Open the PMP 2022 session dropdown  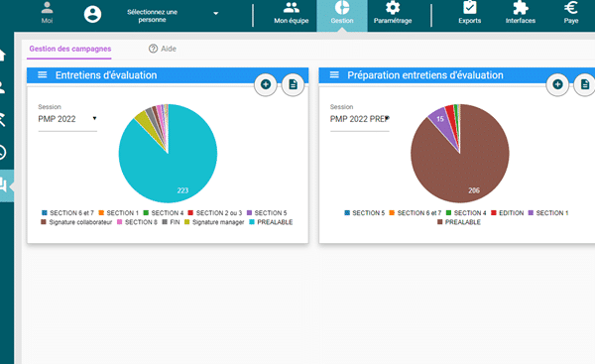(67, 119)
